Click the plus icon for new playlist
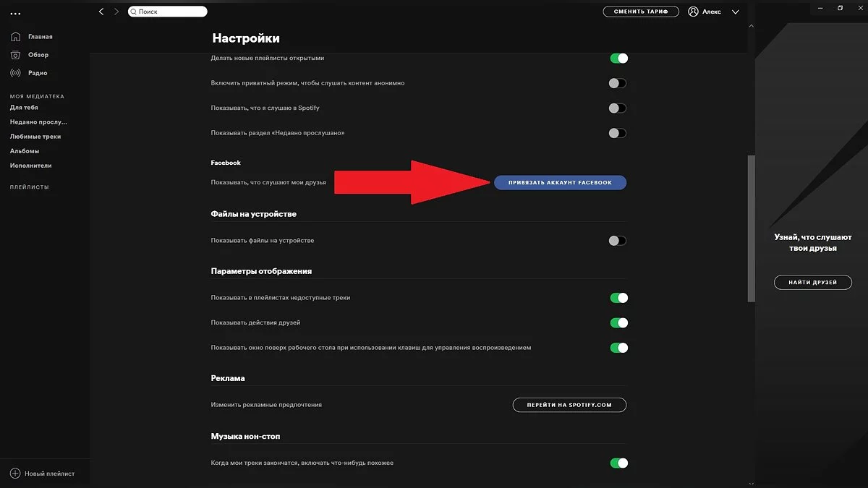Image resolution: width=868 pixels, height=488 pixels. (15, 474)
